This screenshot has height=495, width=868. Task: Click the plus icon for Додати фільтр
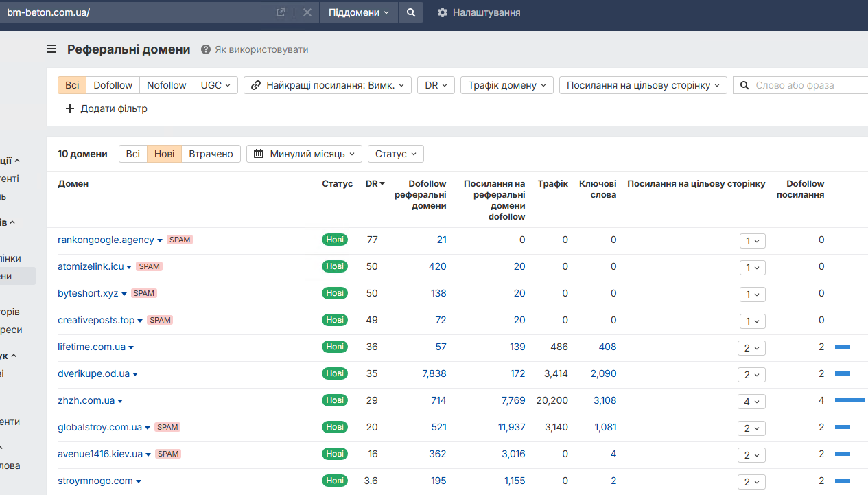point(69,108)
